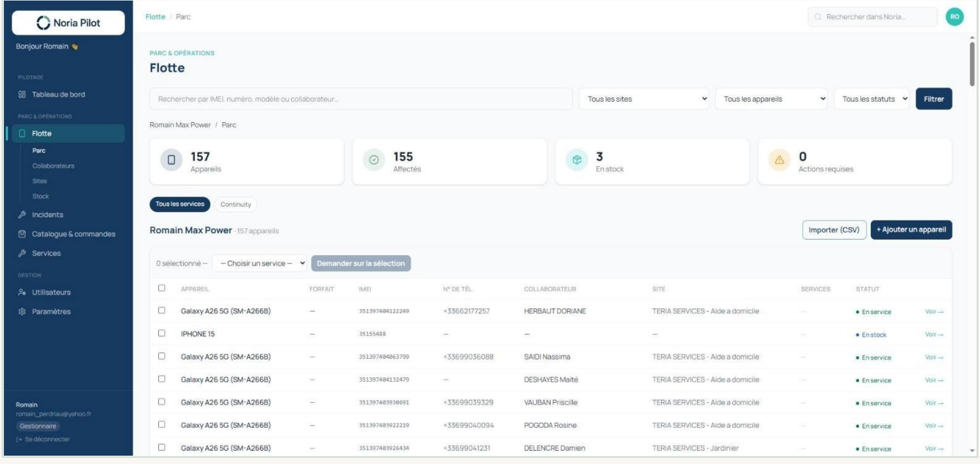Open Tableau de bord dashboard icon
This screenshot has width=980, height=464.
(x=22, y=94)
